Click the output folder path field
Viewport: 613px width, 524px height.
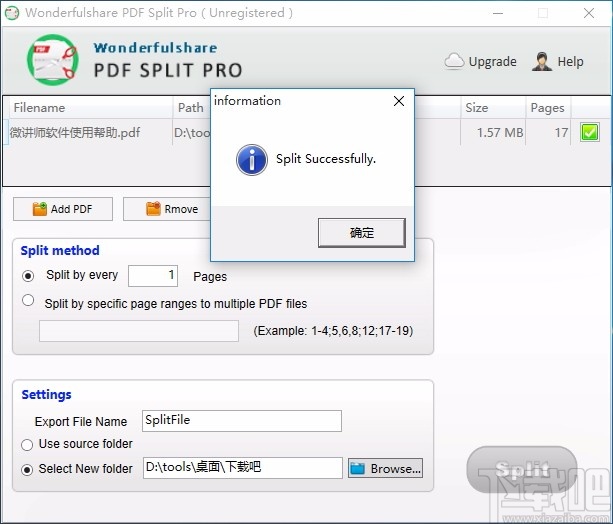243,468
